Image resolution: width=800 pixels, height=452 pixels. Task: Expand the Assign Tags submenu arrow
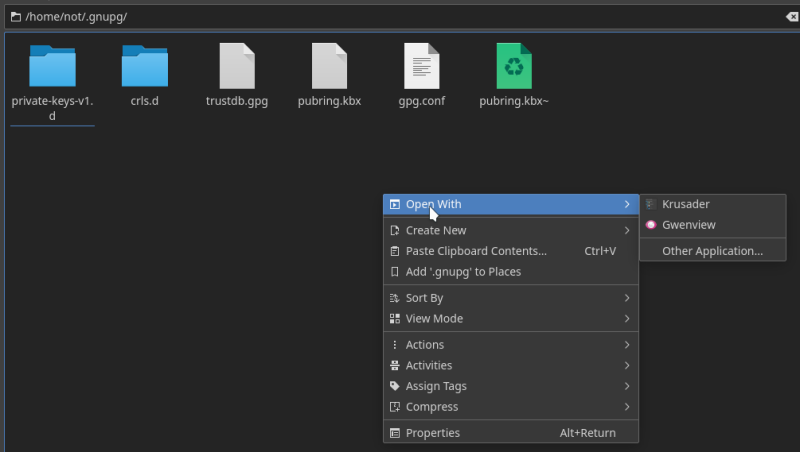point(627,386)
